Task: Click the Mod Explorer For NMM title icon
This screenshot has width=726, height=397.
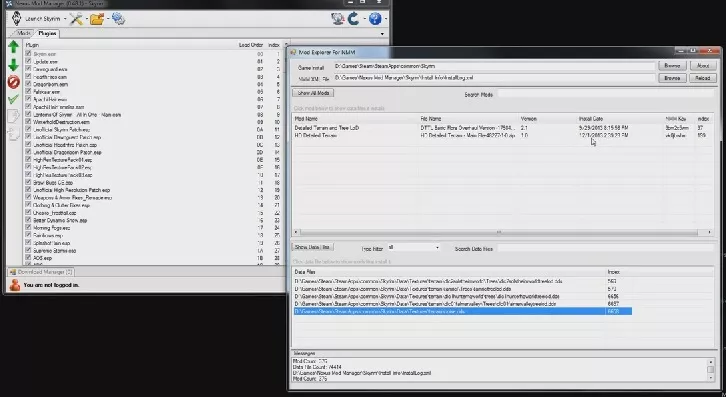Action: pyautogui.click(x=293, y=52)
